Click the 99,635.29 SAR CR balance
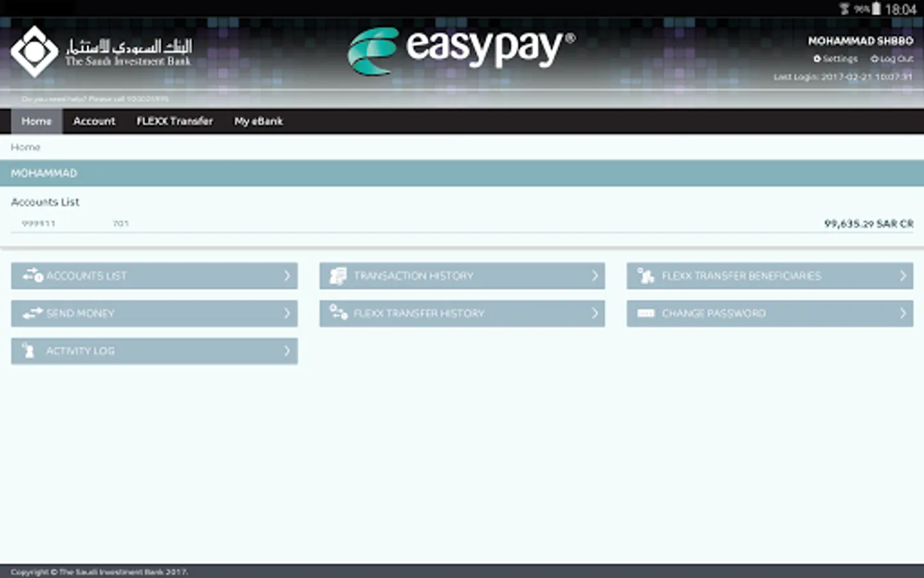Screen dimensions: 924x578 (x=869, y=223)
